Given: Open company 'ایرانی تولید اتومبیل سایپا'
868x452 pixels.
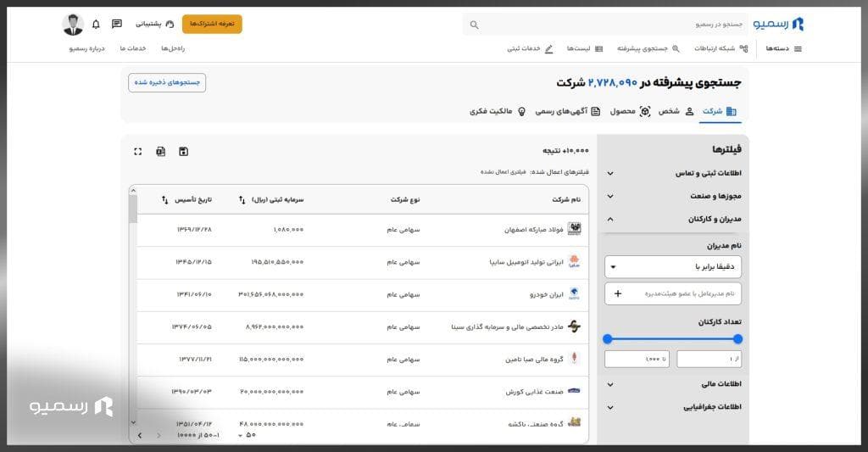Looking at the screenshot, I should (x=526, y=262).
